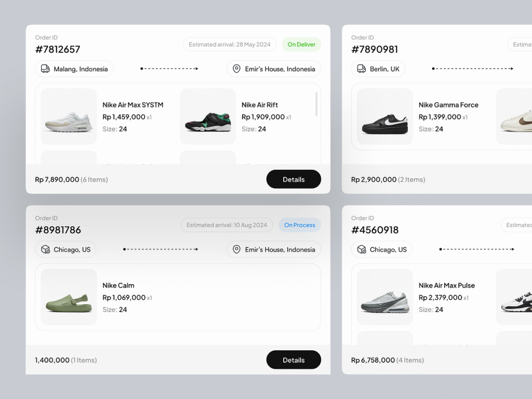Viewport: 532px width, 399px height.
Task: Select the Nike Air Rift shoe thumbnail
Action: (x=208, y=116)
